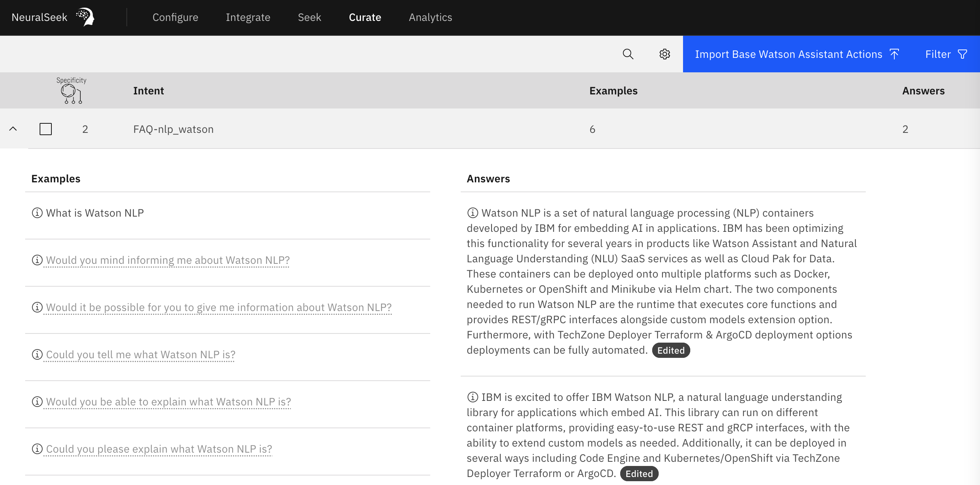The height and width of the screenshot is (485, 980).
Task: Click the funnel icon next to Filter
Action: (x=962, y=54)
